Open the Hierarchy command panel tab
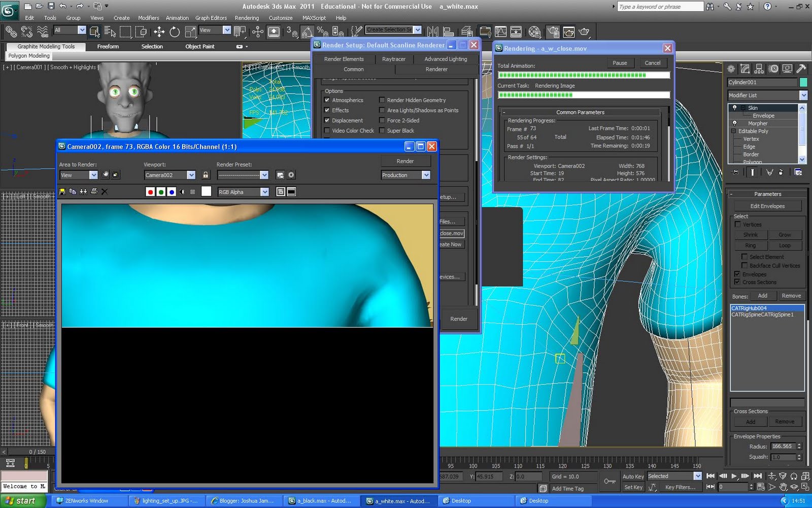Screen dimensions: 812x508 [759, 69]
